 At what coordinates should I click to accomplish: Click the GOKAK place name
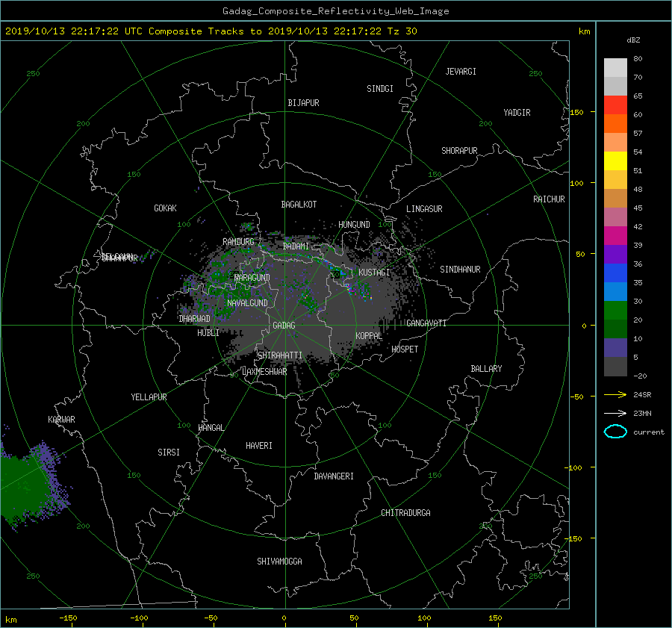tap(165, 208)
